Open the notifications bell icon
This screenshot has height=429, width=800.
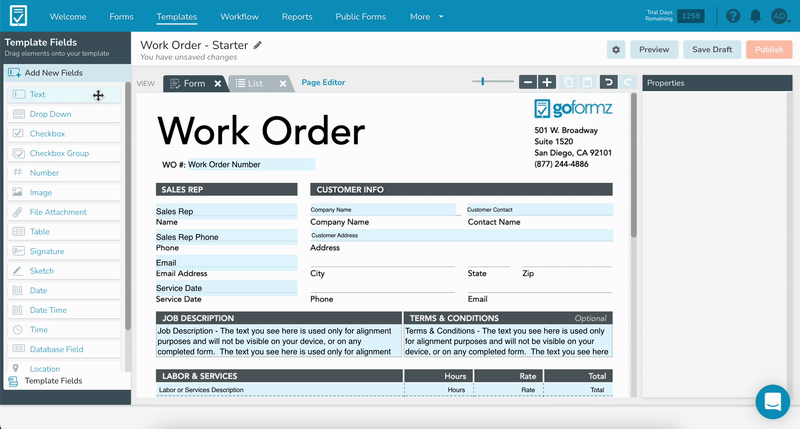click(x=755, y=16)
